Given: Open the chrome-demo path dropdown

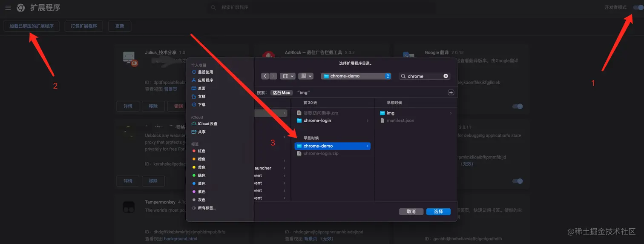Looking at the screenshot, I should pyautogui.click(x=356, y=76).
